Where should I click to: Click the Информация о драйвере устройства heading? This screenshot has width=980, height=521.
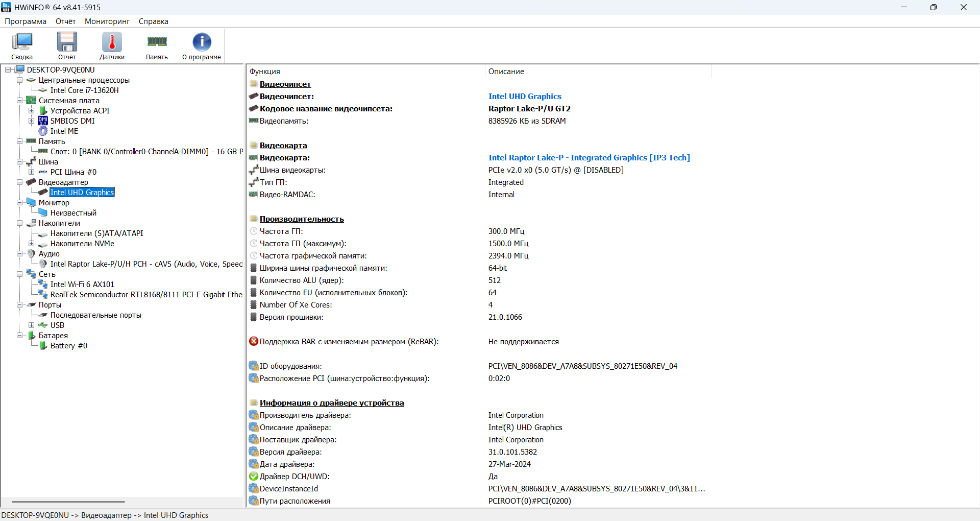[332, 402]
